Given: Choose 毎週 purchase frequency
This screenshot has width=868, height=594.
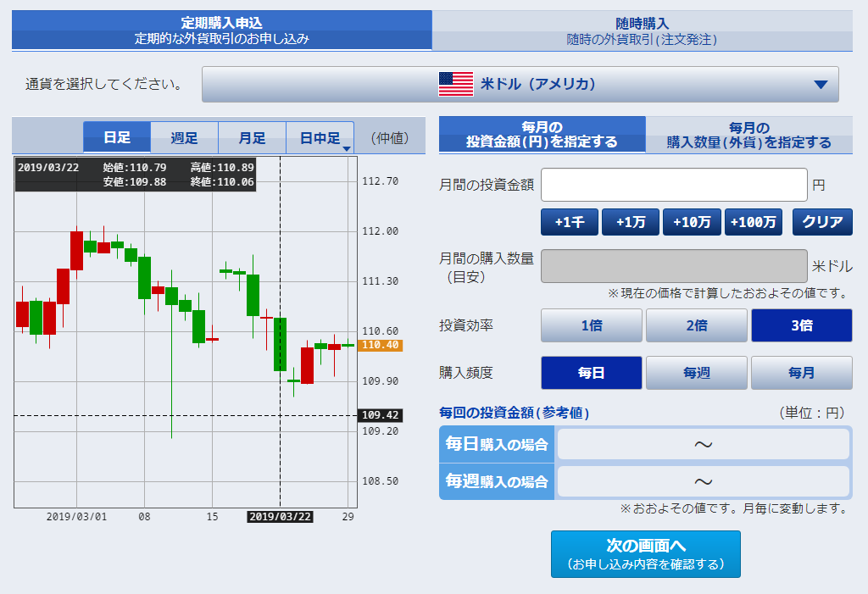Looking at the screenshot, I should pos(696,373).
